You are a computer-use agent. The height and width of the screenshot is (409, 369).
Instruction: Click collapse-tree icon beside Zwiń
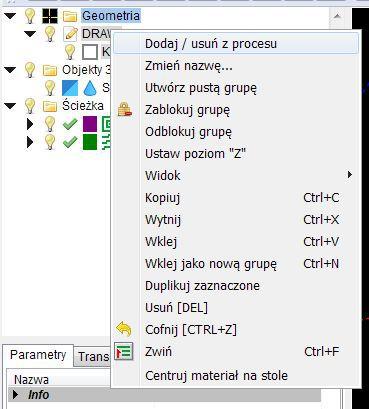click(x=124, y=351)
